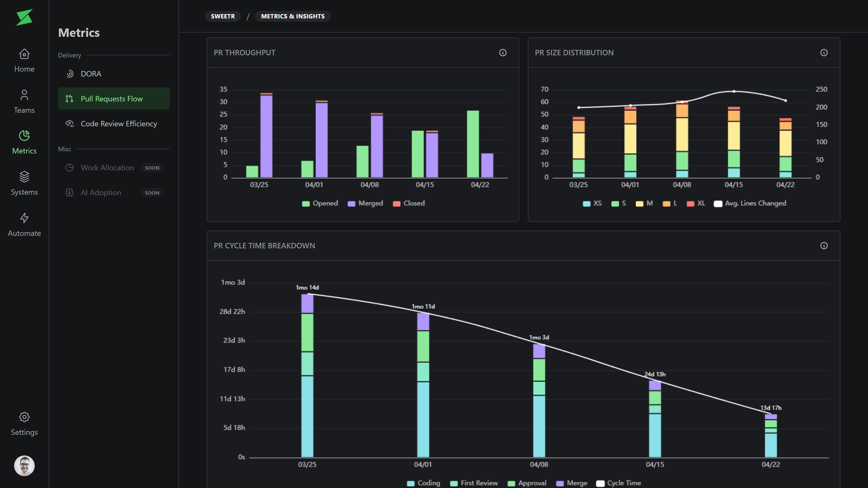Open Home from the sidebar

click(24, 60)
